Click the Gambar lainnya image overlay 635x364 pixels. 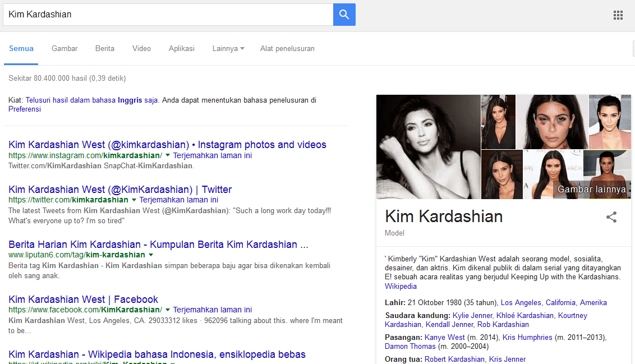click(592, 189)
